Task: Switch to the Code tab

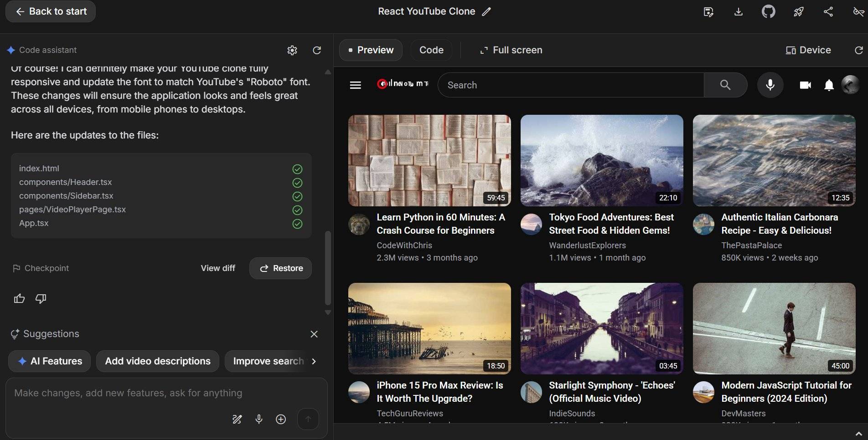Action: click(x=431, y=50)
